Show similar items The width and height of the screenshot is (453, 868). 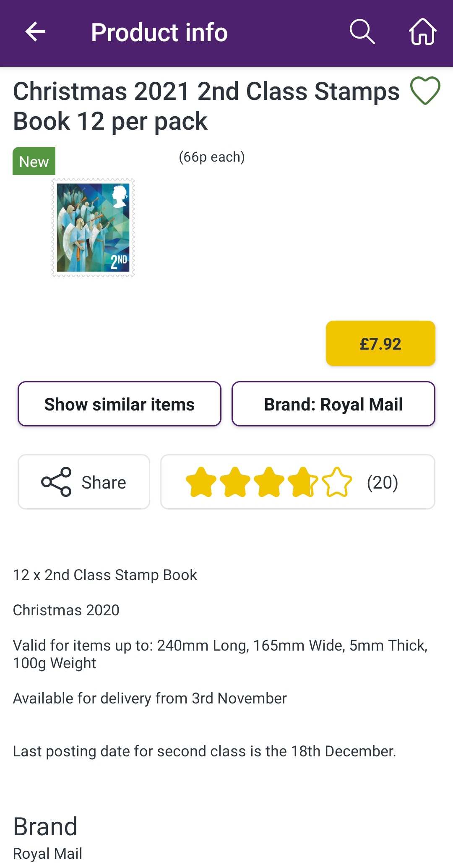(120, 404)
